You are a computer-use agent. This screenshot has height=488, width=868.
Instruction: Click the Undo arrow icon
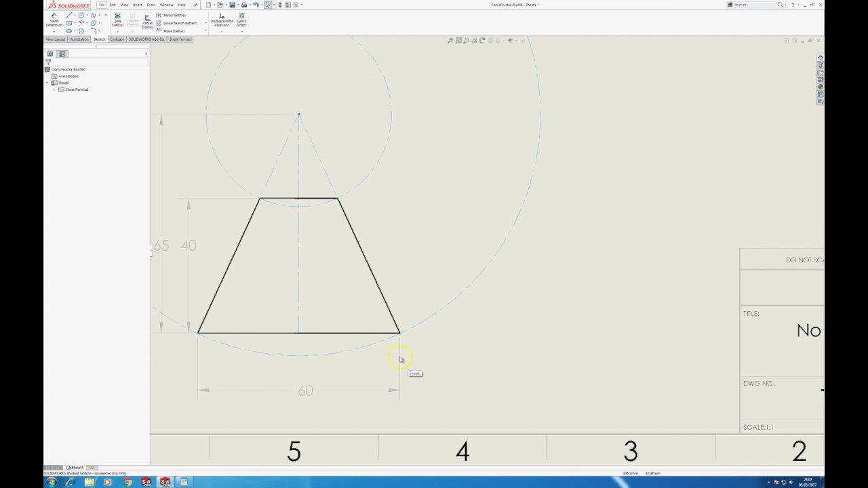click(x=256, y=5)
